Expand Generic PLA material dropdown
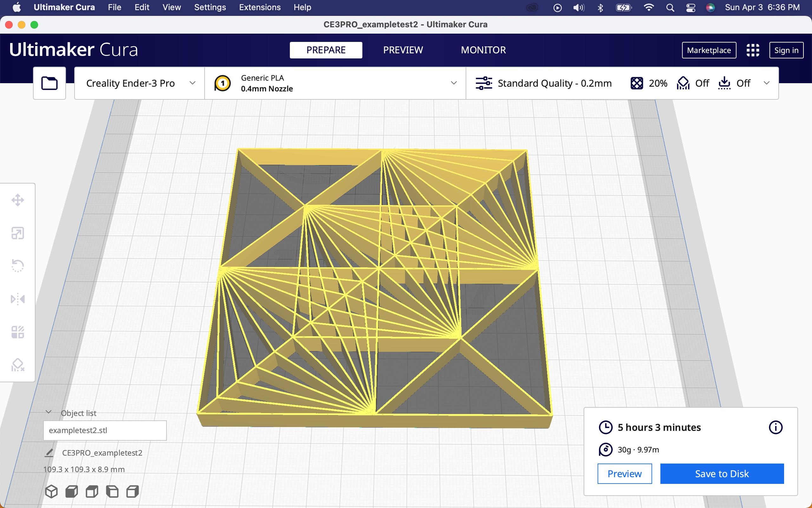Image resolution: width=812 pixels, height=508 pixels. pyautogui.click(x=454, y=83)
